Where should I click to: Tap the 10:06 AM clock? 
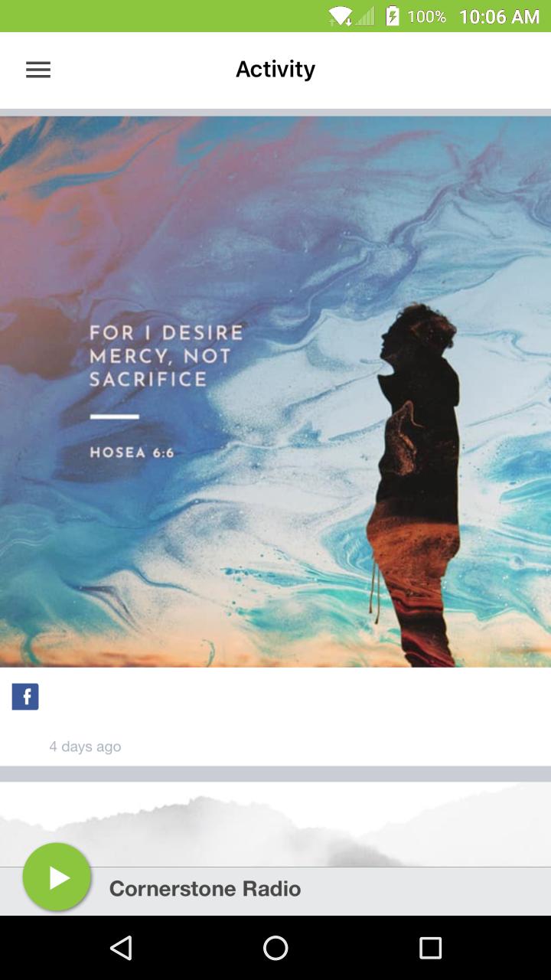[499, 17]
